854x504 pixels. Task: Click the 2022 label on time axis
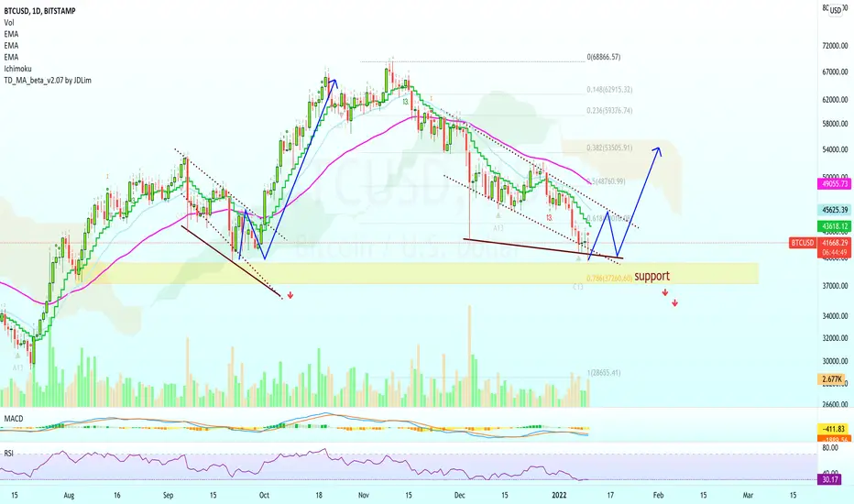coord(559,495)
